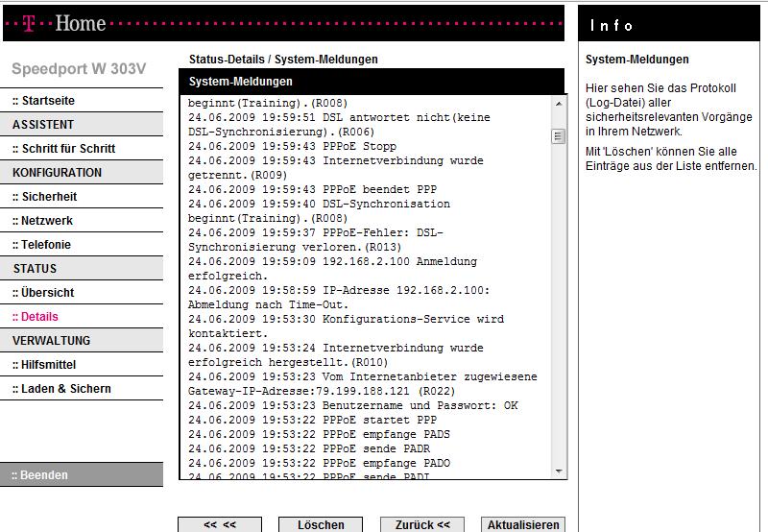768x532 pixels.
Task: Click scrollbar up arrow in log
Action: point(559,104)
